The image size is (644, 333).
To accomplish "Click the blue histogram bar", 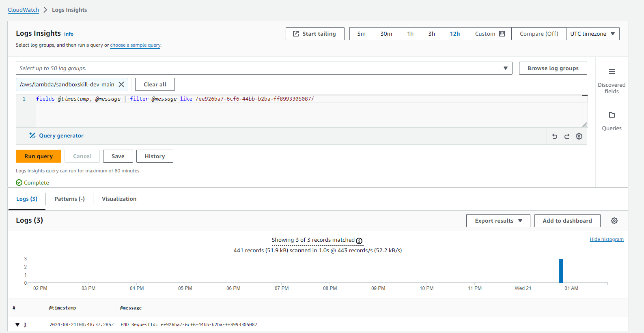I will click(561, 271).
